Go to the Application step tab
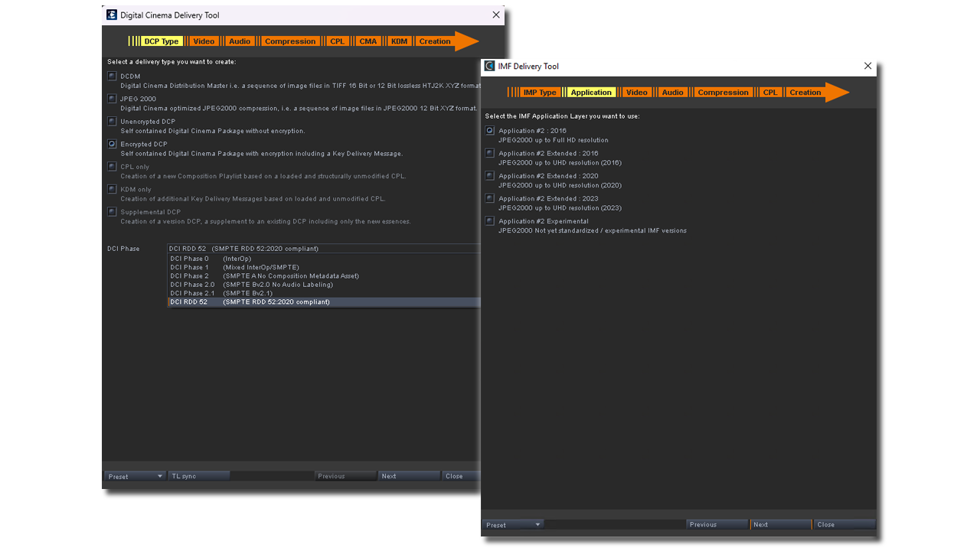This screenshot has height=551, width=980. (x=592, y=93)
